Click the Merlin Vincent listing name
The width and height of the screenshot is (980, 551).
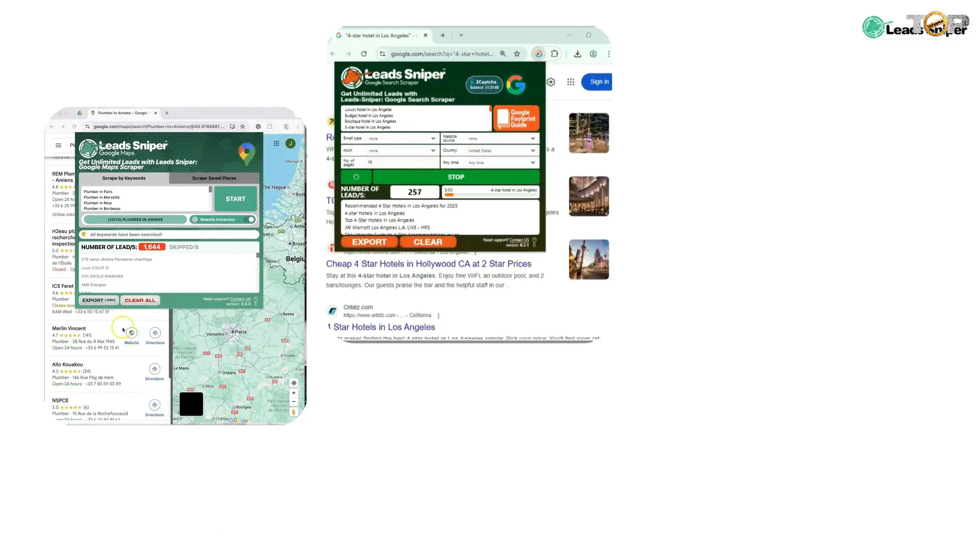click(69, 329)
